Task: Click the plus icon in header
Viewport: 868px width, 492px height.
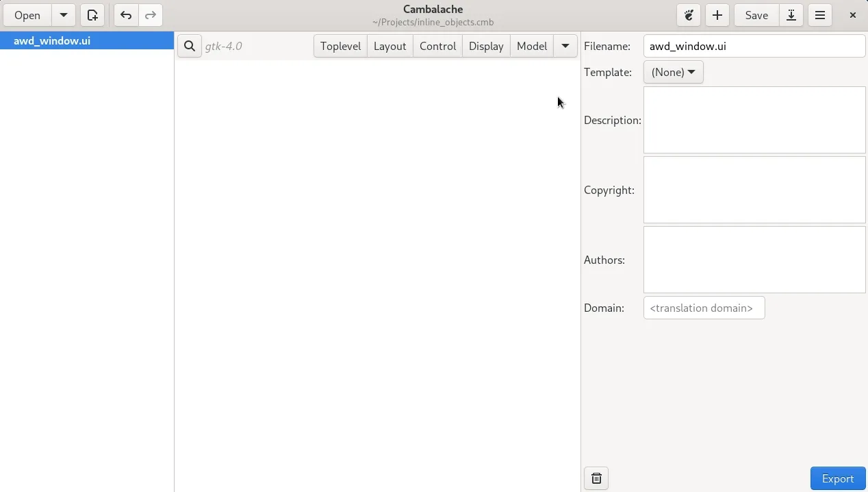Action: (717, 15)
